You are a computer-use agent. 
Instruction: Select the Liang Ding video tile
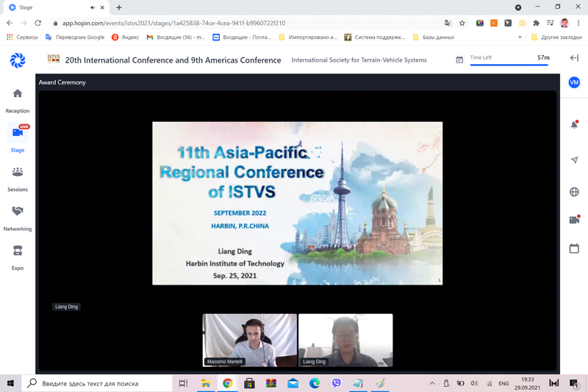(345, 340)
